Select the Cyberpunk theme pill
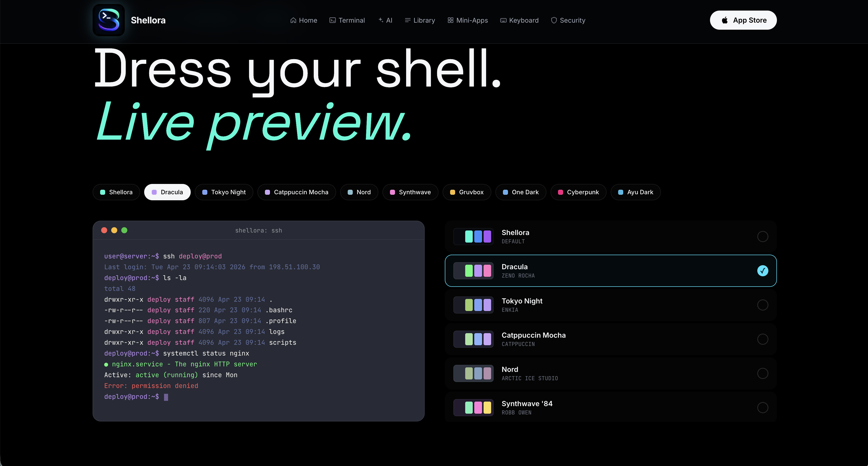868x466 pixels. coord(578,192)
